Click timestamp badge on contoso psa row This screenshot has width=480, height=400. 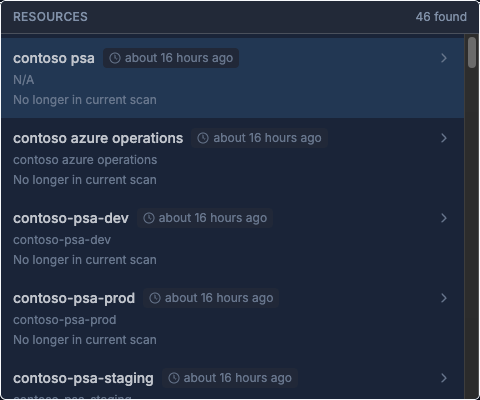(171, 58)
